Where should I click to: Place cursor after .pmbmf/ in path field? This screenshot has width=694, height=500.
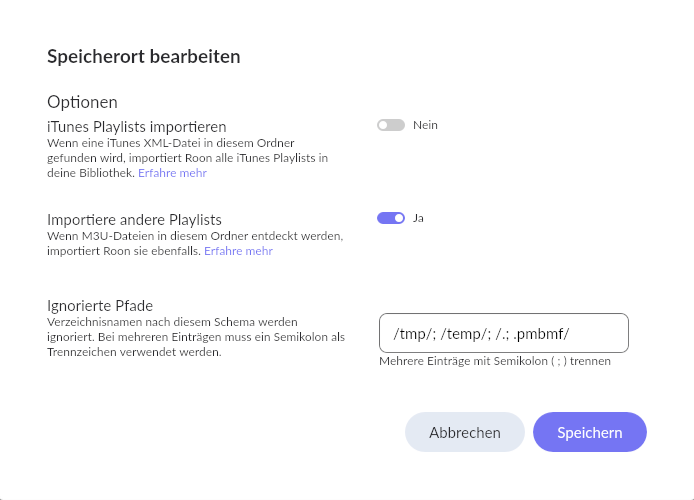[571, 334]
